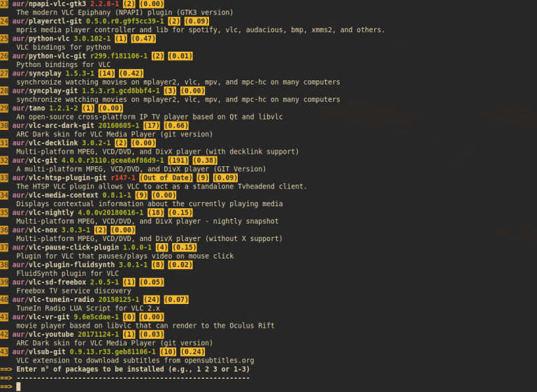
Task: Click aur/vlc-htsp-plugin-git package name
Action: [59, 178]
